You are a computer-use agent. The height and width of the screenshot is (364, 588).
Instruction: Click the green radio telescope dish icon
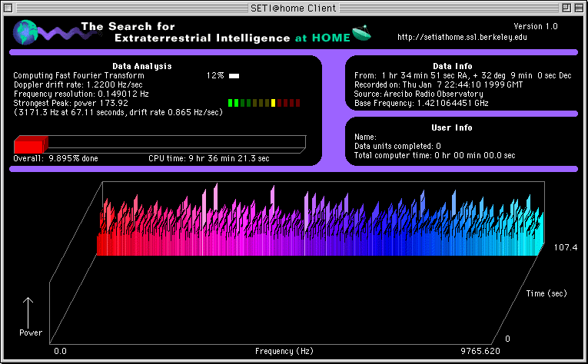361,33
